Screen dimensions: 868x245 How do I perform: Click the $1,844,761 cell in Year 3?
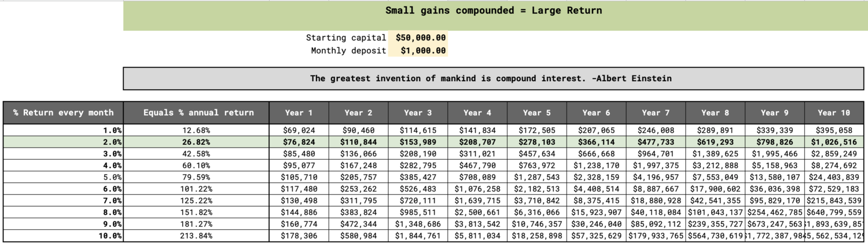pyautogui.click(x=418, y=236)
